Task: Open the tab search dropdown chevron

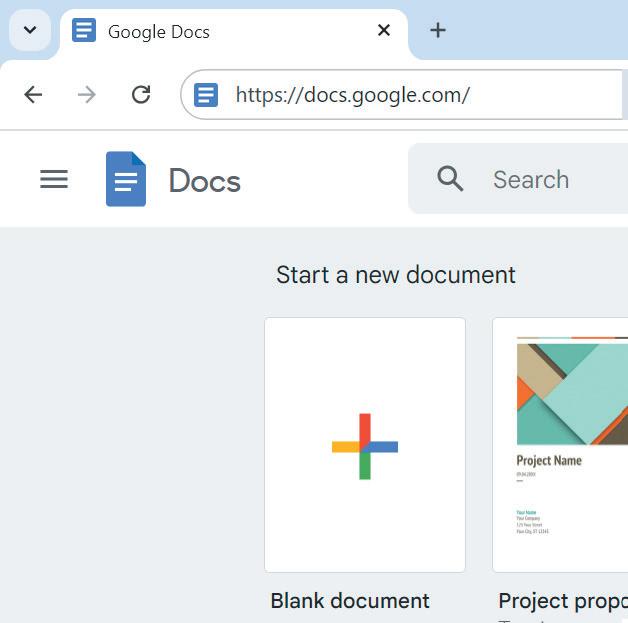Action: click(x=30, y=30)
